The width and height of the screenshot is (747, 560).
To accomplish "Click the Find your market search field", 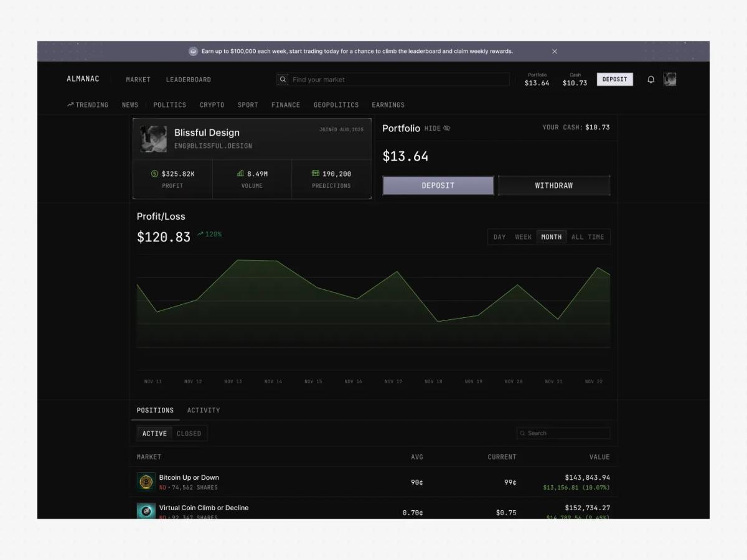I will (x=393, y=80).
